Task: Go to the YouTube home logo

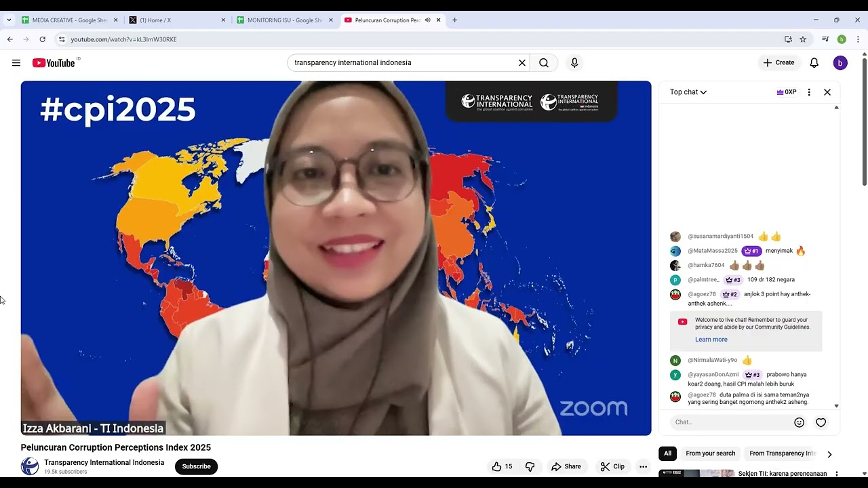Action: click(54, 63)
